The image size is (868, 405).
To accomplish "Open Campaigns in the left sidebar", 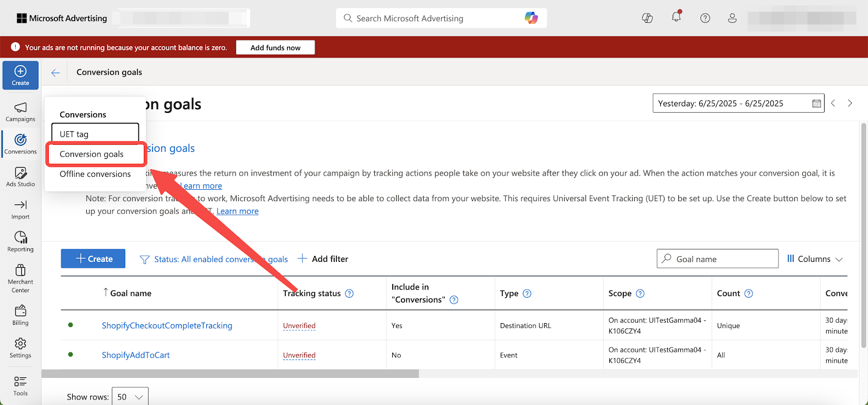I will pyautogui.click(x=21, y=112).
